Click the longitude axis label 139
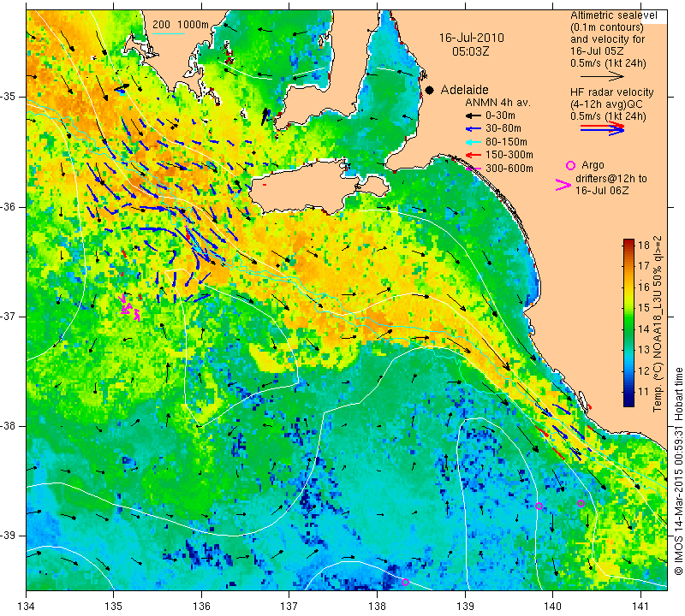The image size is (685, 616). click(465, 607)
